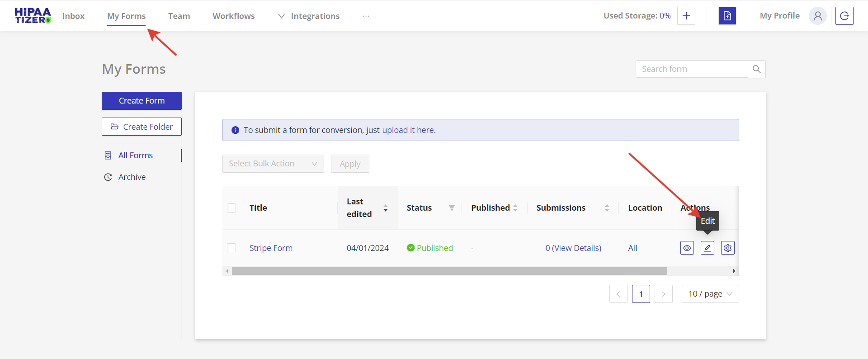
Task: Check the Stripe Form row checkbox
Action: click(x=231, y=248)
